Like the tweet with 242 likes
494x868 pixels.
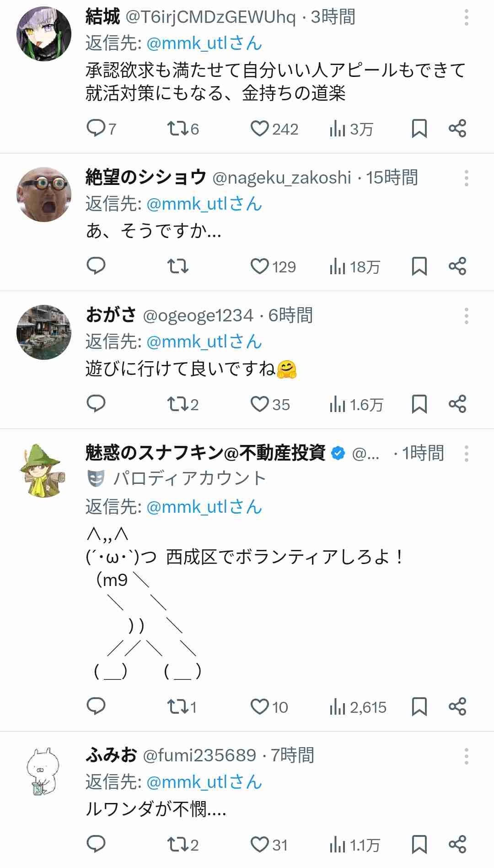pos(259,128)
